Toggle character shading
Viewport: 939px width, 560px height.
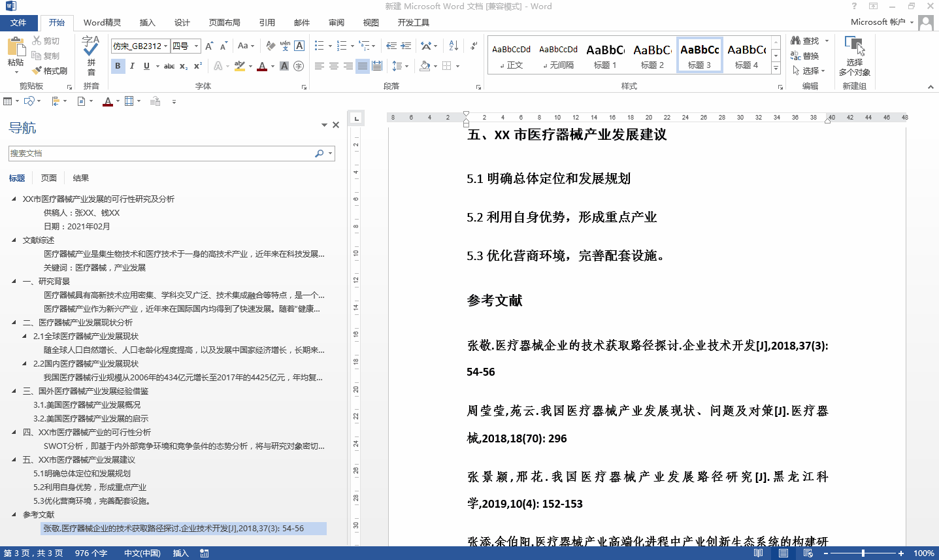coord(284,66)
